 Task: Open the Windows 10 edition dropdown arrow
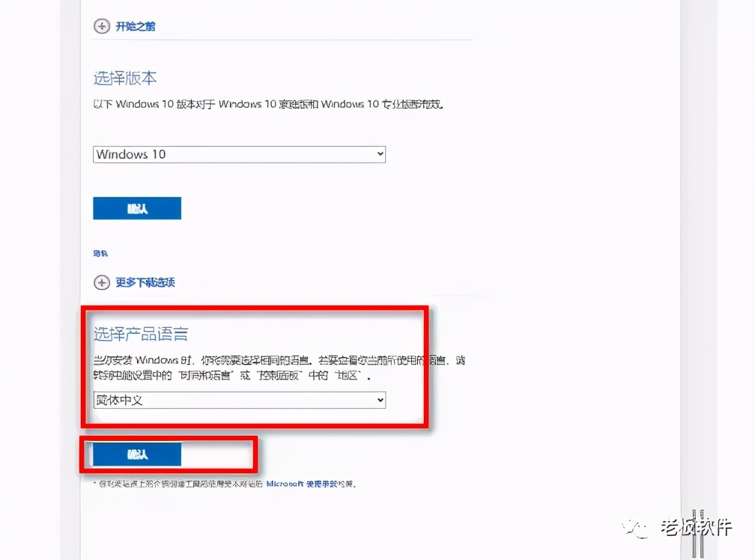tap(378, 153)
